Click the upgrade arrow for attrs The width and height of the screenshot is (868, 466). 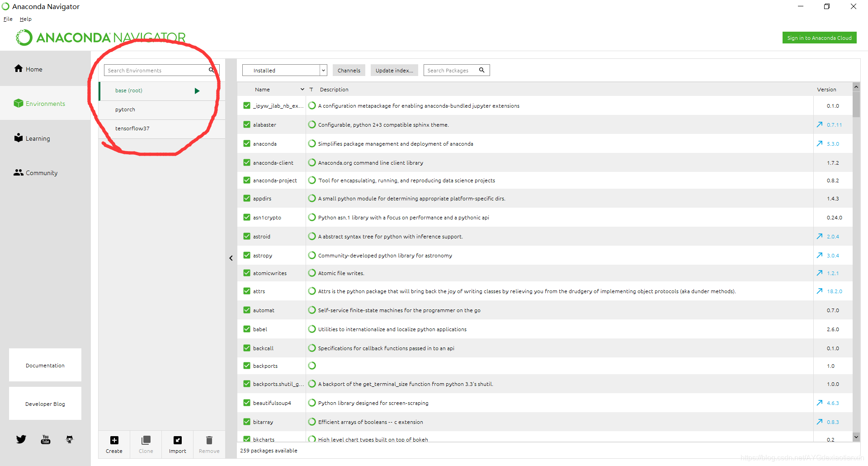pyautogui.click(x=820, y=291)
